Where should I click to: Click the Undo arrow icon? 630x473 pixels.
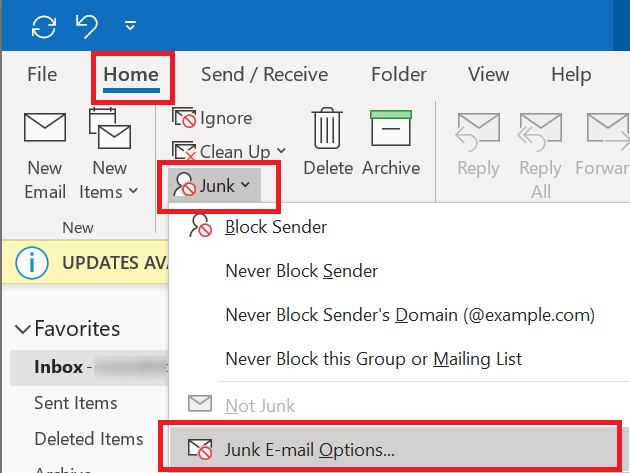tap(87, 27)
